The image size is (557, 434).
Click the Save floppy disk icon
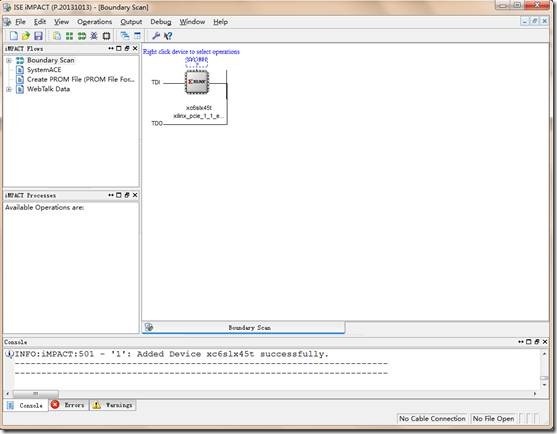(x=38, y=36)
